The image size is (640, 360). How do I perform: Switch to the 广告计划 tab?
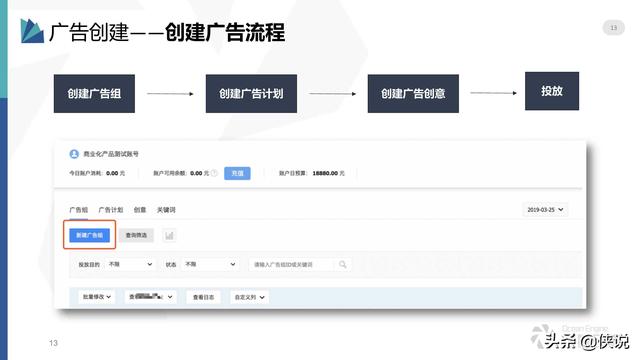(x=111, y=210)
